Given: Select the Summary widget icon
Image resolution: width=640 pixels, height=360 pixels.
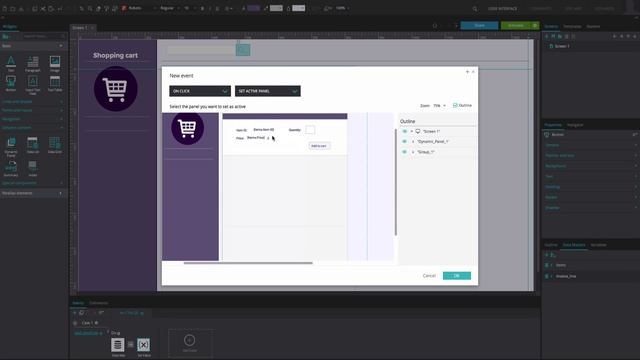Looking at the screenshot, I should (11, 166).
